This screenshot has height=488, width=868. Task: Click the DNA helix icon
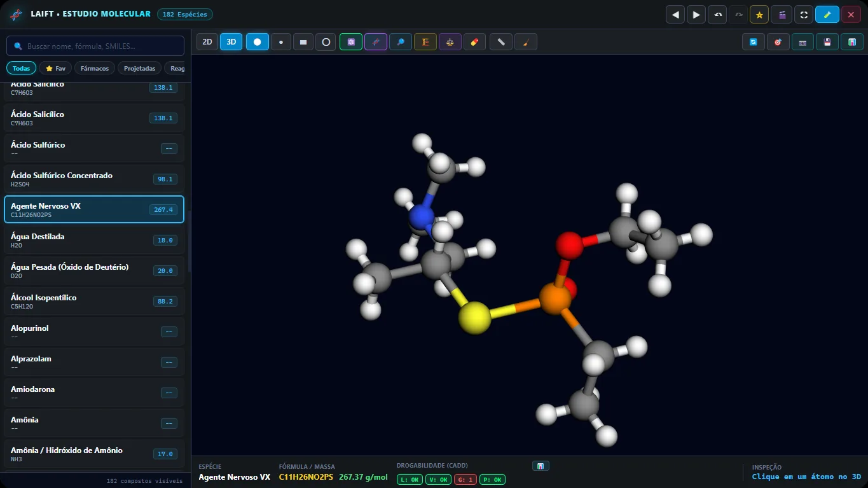(x=375, y=42)
